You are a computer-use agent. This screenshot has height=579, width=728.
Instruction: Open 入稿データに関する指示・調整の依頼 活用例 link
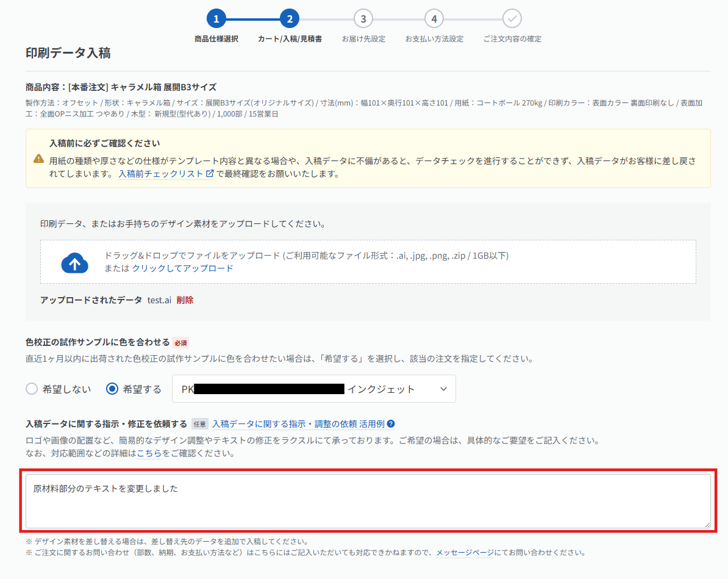point(299,424)
